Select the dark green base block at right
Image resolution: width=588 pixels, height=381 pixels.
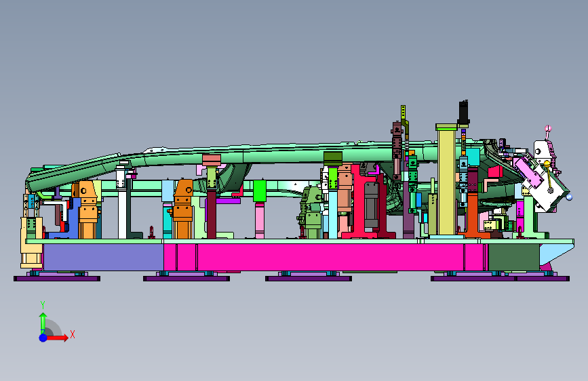pyautogui.click(x=514, y=257)
